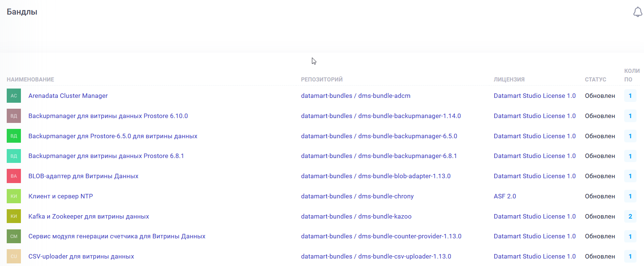Click the CM avatar for counter service
Image resolution: width=644 pixels, height=266 pixels.
tap(14, 236)
